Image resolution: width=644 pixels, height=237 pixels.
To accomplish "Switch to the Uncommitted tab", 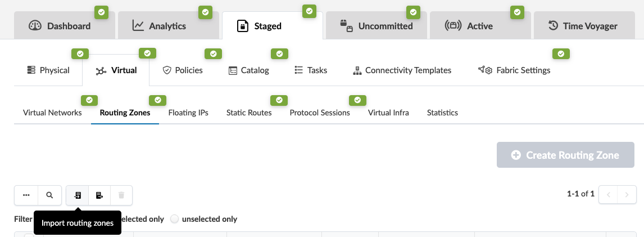I will coord(377,26).
